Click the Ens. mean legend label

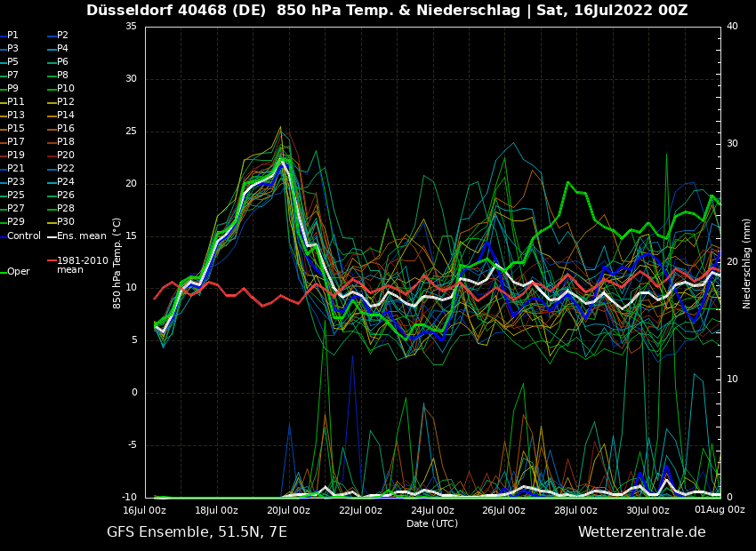(81, 236)
